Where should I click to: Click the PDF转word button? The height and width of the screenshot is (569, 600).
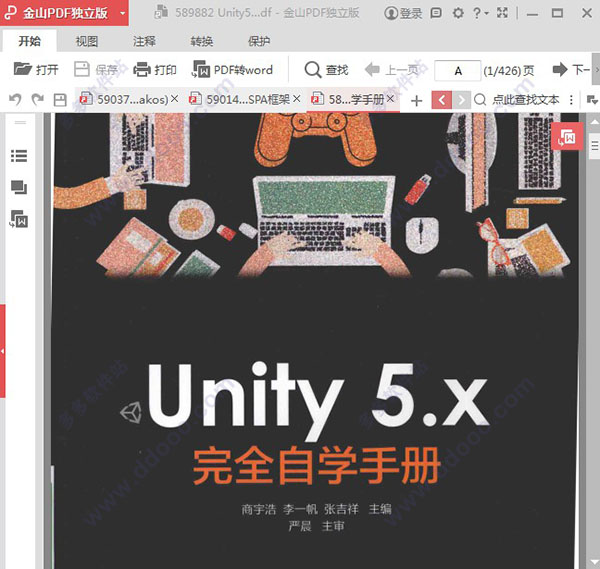[232, 70]
